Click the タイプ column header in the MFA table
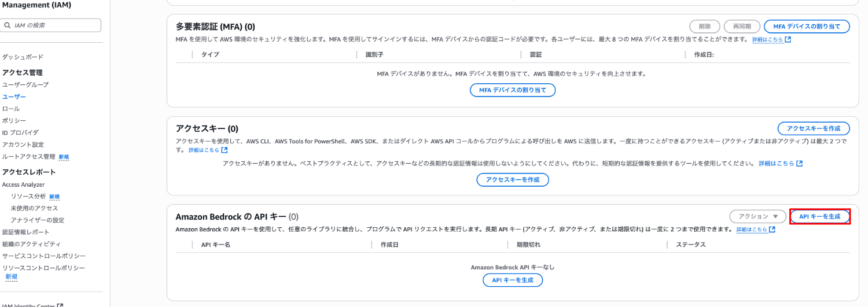This screenshot has width=868, height=307. [x=210, y=54]
